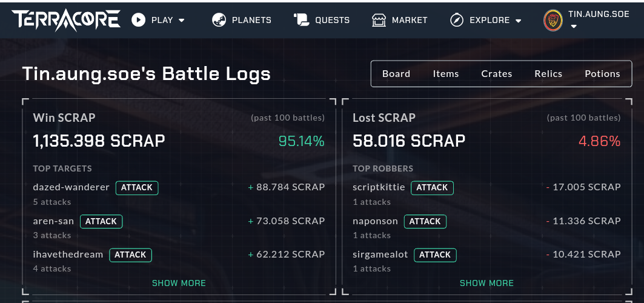Image resolution: width=644 pixels, height=303 pixels.
Task: Expand the Play dropdown arrow
Action: (182, 21)
